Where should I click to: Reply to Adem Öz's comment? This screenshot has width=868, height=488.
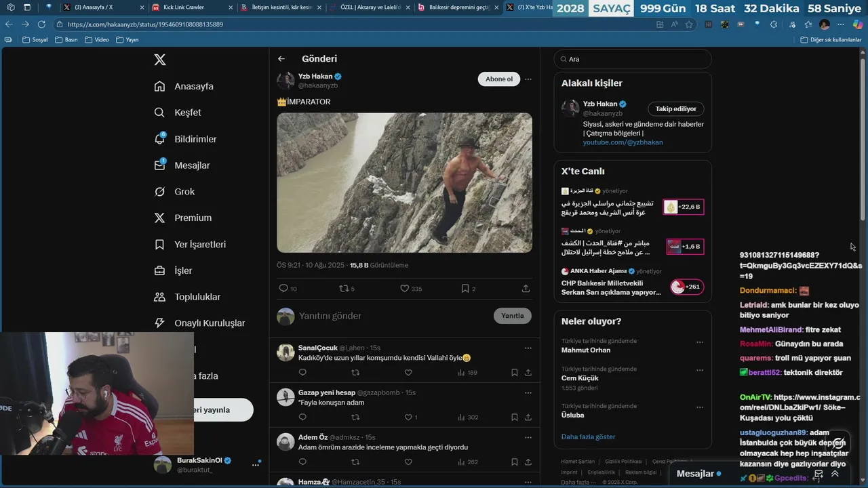302,462
